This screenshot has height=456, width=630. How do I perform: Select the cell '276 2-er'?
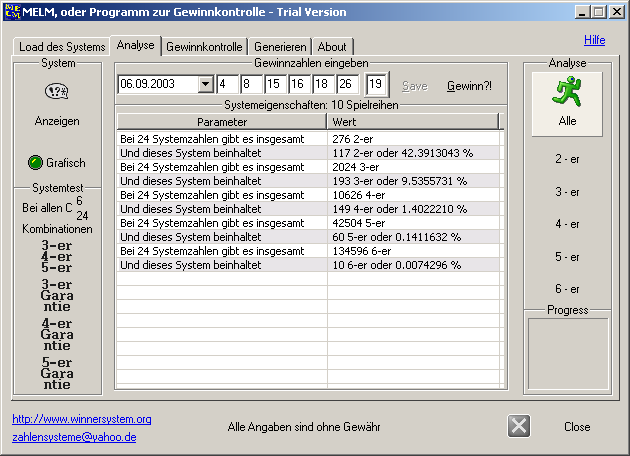(x=413, y=139)
